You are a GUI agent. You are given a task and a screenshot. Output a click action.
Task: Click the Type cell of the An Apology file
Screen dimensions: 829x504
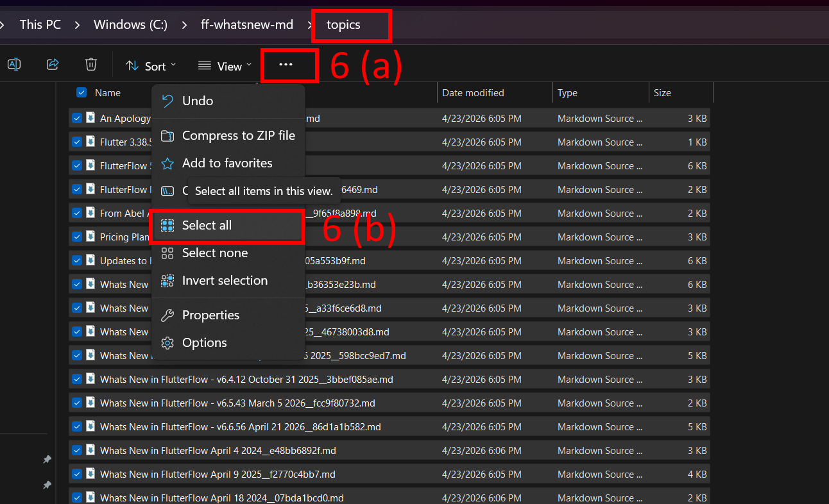pos(599,118)
